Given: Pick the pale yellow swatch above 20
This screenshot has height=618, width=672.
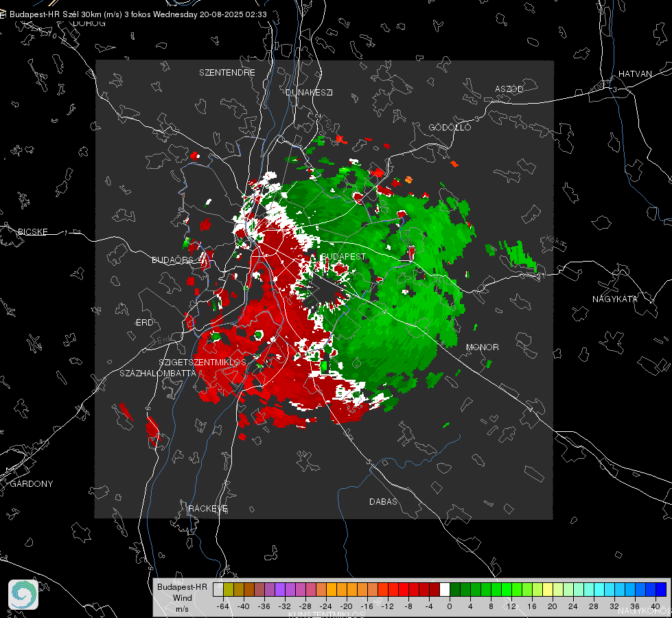Looking at the screenshot, I should 548,590.
